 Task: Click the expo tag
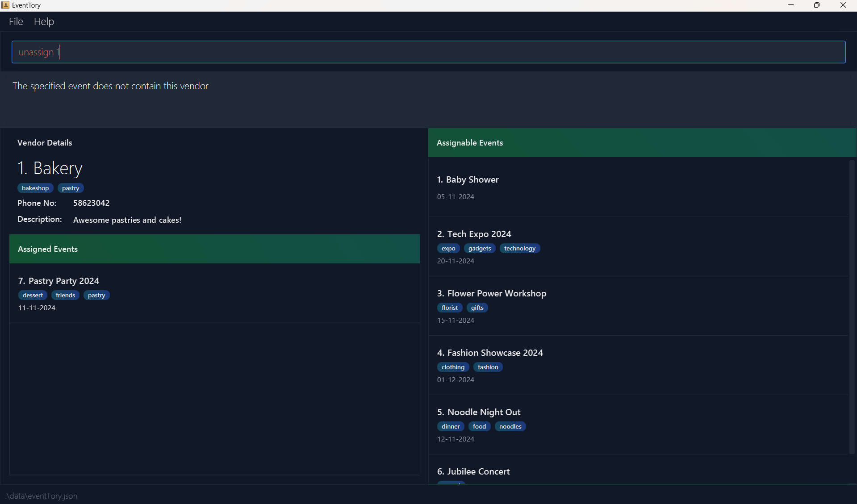coord(448,248)
